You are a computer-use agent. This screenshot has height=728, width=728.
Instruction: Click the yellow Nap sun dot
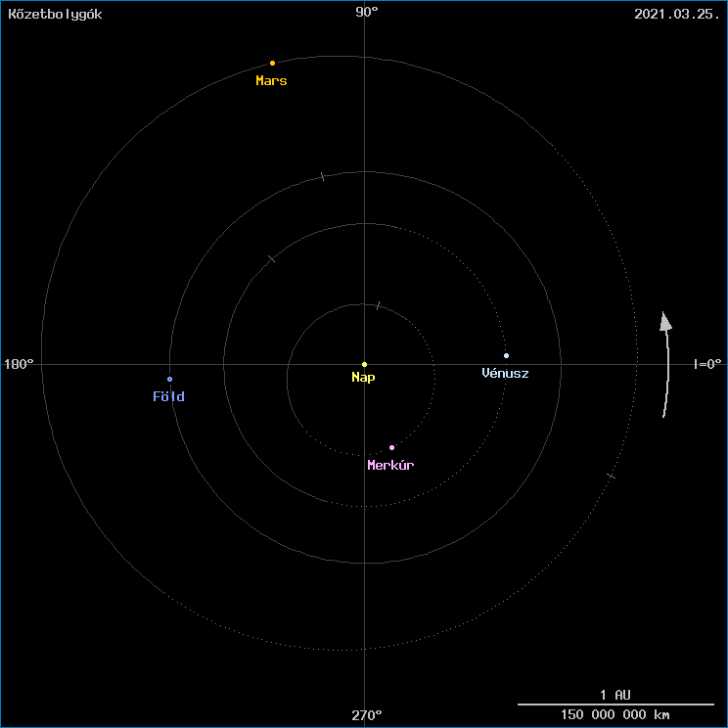tap(364, 364)
